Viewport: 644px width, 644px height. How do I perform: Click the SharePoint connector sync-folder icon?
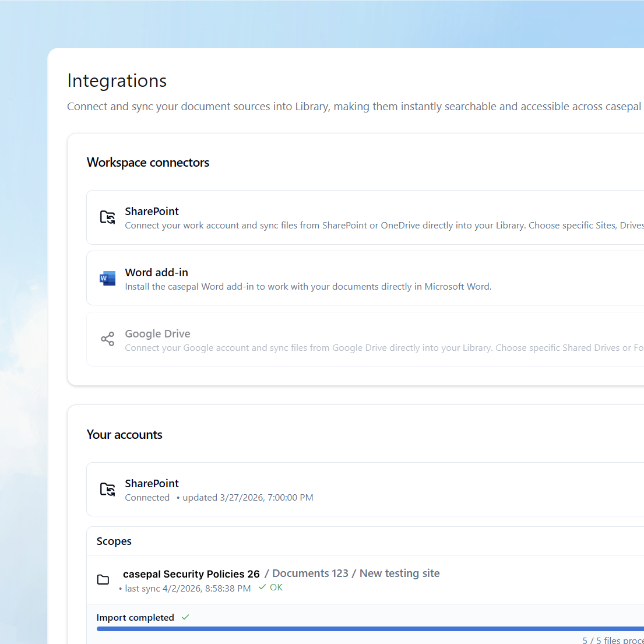point(108,217)
